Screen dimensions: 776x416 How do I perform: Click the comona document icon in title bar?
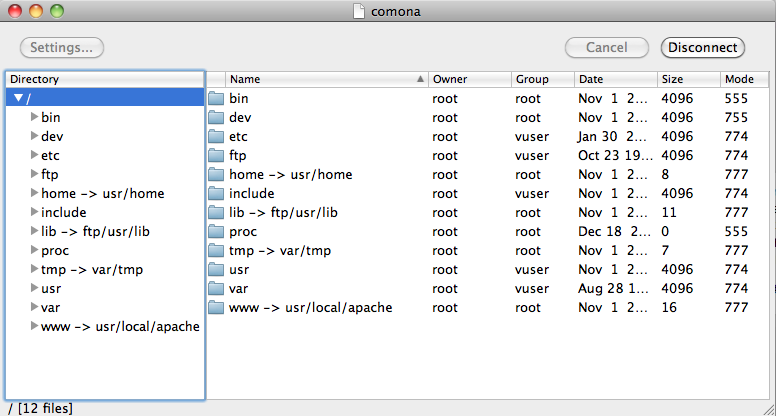click(359, 11)
